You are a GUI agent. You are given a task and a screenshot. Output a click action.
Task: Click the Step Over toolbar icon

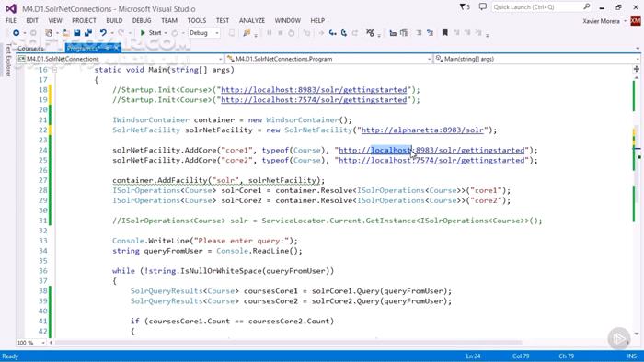pos(344,33)
